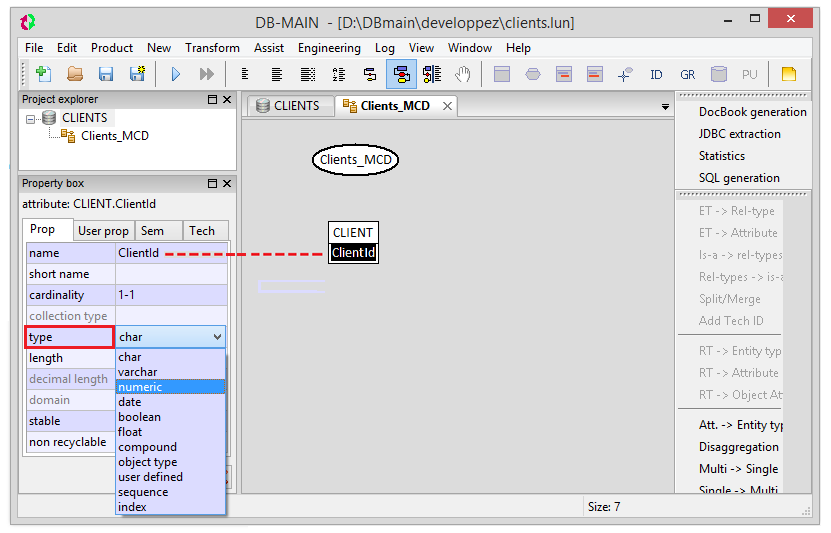The width and height of the screenshot is (831, 533).
Task: Choose compound from the type list
Action: (x=171, y=447)
